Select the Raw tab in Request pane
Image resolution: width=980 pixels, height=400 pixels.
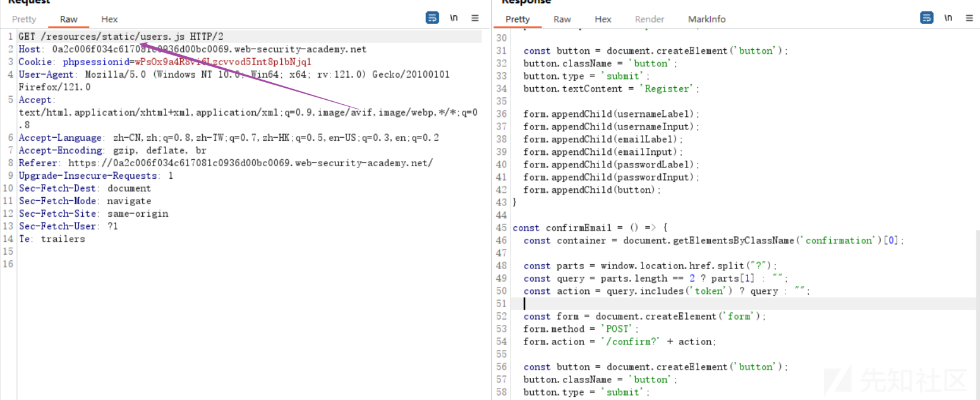click(69, 20)
